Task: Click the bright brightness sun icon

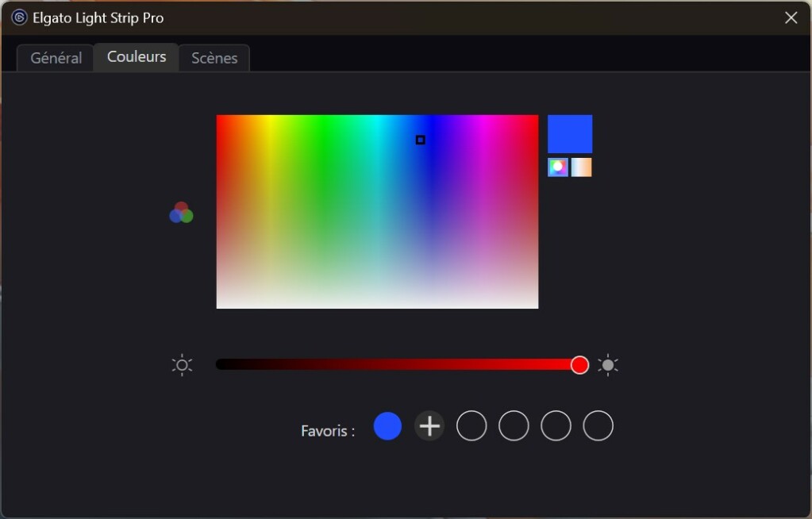Action: tap(608, 364)
